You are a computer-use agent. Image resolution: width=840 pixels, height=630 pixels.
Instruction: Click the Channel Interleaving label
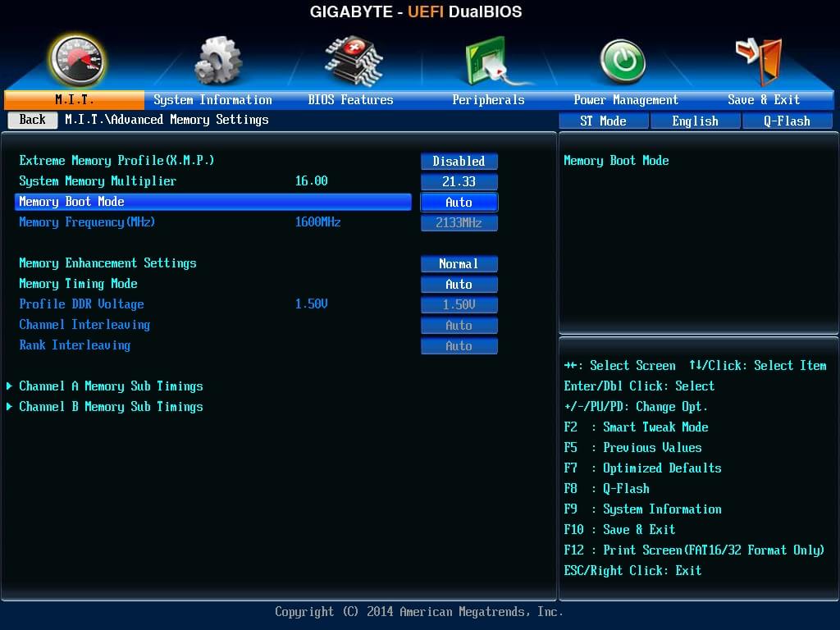coord(84,325)
